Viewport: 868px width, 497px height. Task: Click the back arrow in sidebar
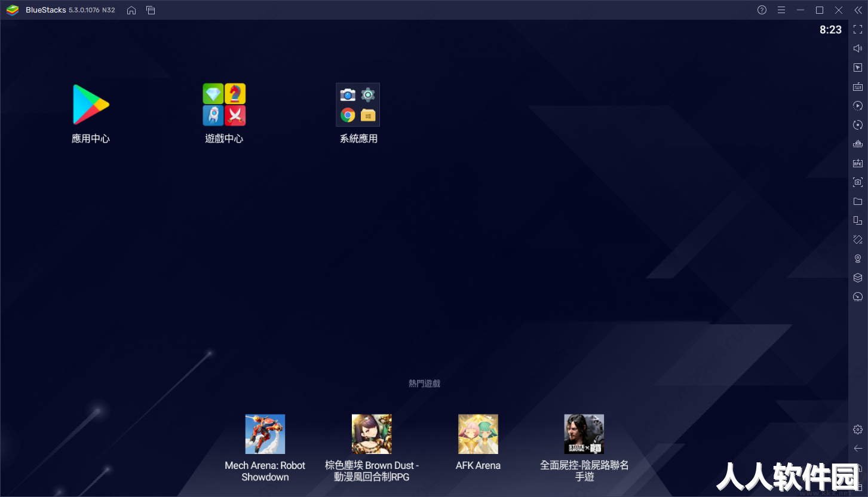858,449
